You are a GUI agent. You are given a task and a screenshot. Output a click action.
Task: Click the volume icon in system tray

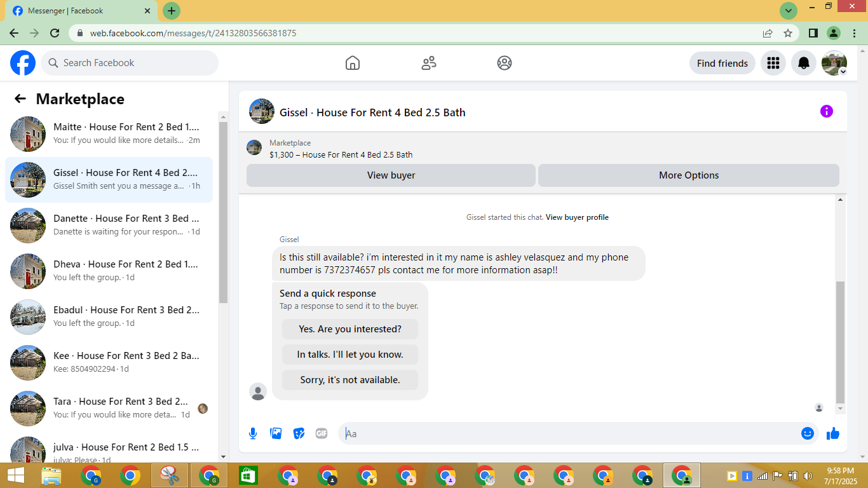808,475
